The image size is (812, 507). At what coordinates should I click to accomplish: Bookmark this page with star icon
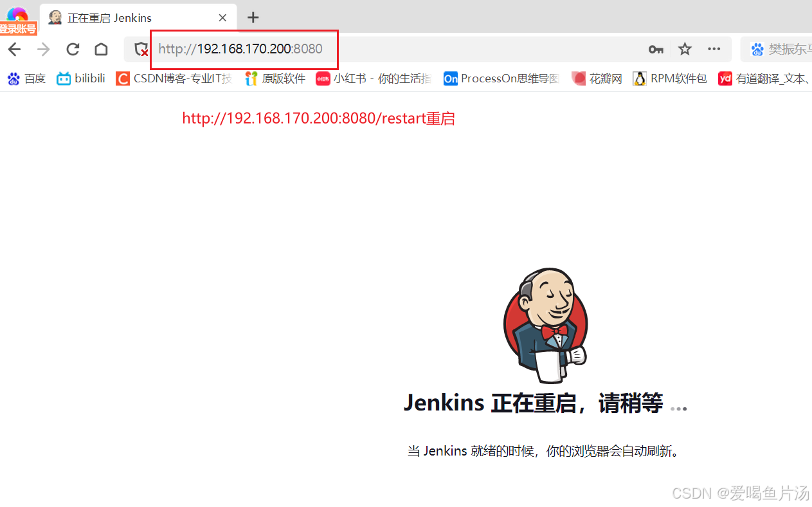tap(685, 50)
